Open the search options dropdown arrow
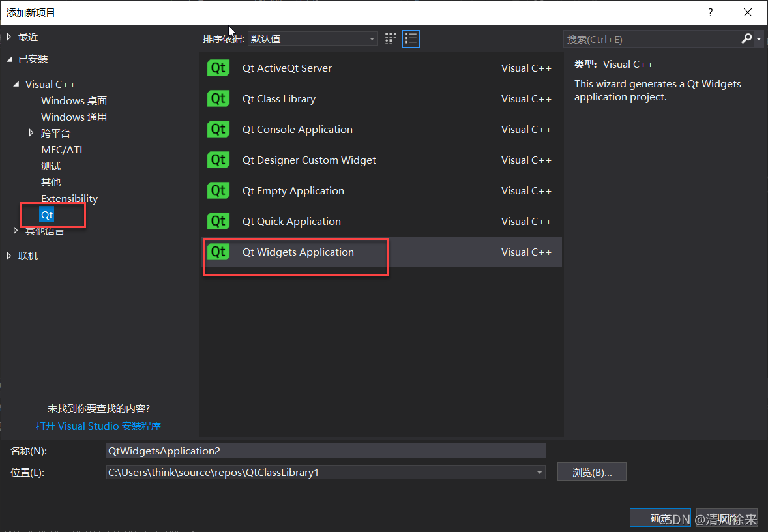 pos(759,38)
